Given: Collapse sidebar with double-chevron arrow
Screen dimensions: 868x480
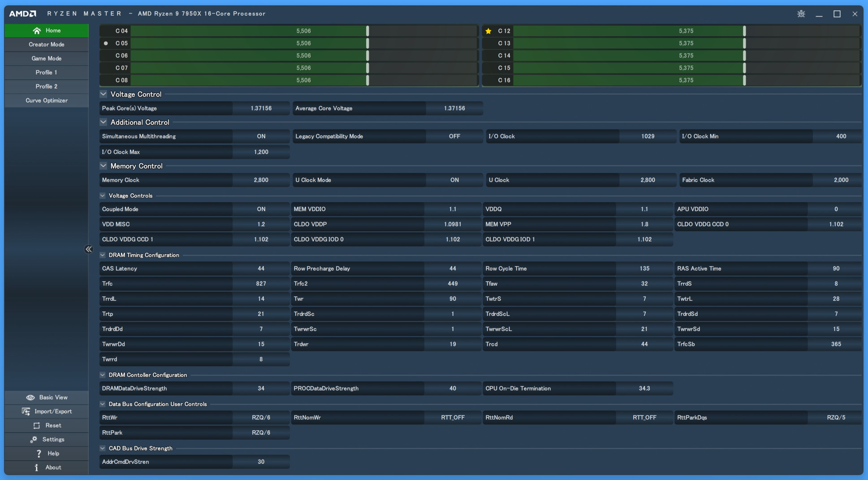Looking at the screenshot, I should pyautogui.click(x=89, y=249).
